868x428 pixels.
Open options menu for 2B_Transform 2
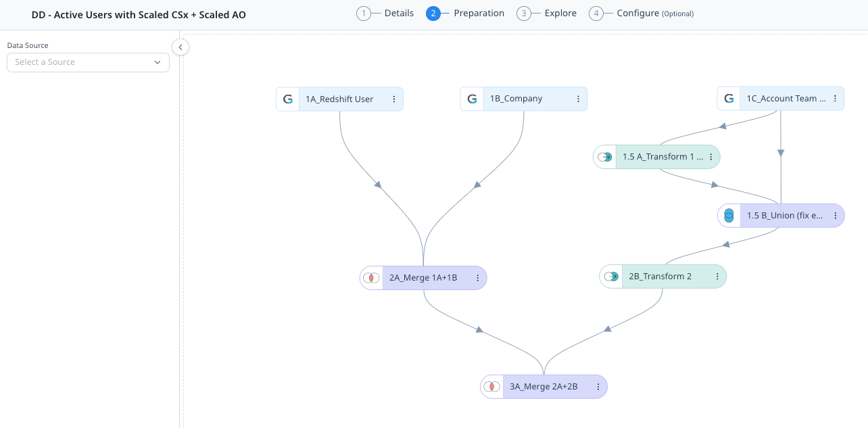point(717,277)
